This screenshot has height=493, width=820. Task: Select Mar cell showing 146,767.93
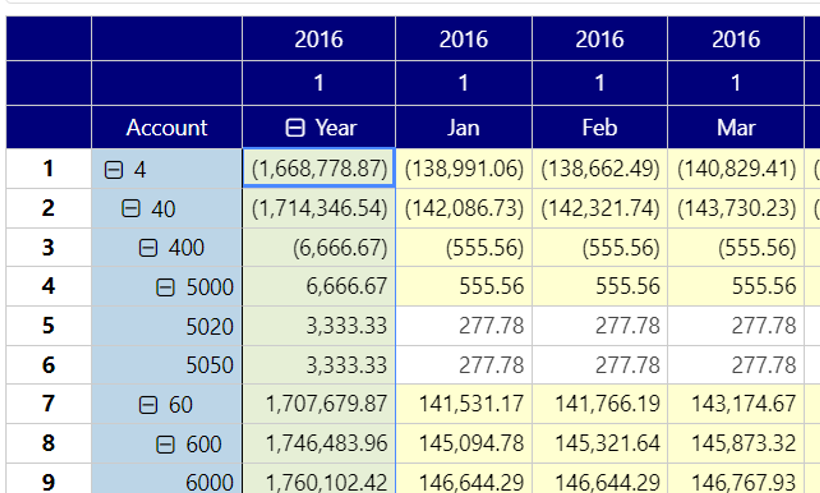pos(735,482)
